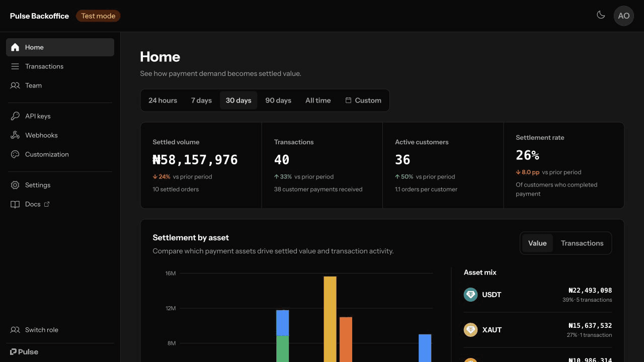
Task: Click the USDT asset icon
Action: (470, 295)
